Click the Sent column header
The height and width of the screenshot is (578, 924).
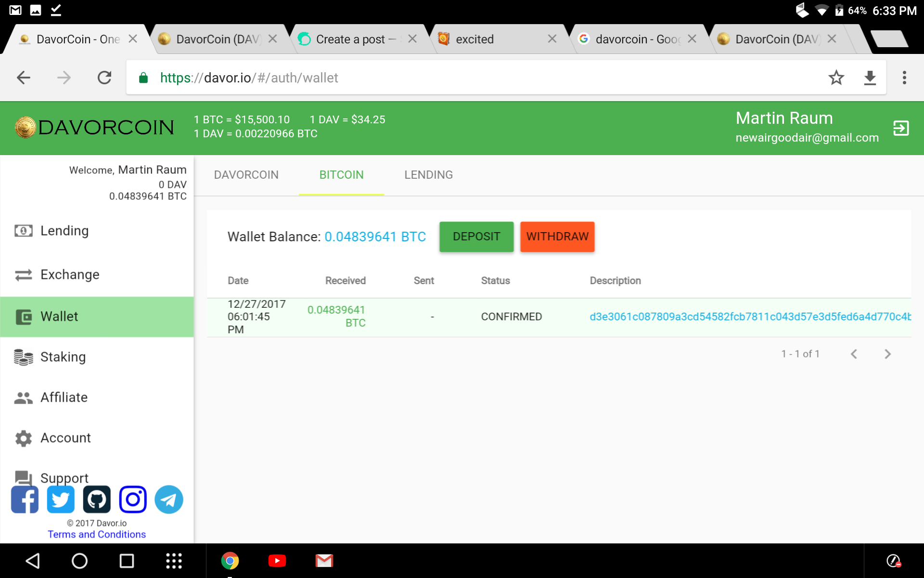tap(424, 281)
